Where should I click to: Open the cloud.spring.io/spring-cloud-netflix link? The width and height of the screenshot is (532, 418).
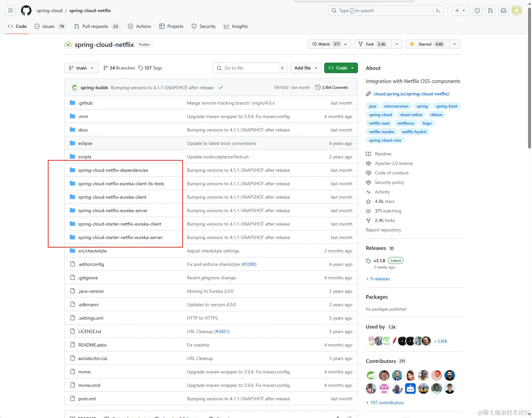[411, 94]
